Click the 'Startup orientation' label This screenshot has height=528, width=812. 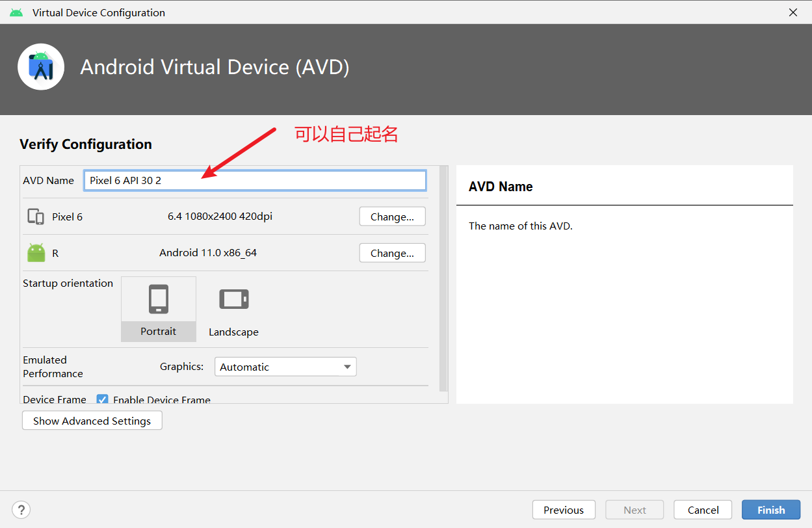[x=68, y=284]
